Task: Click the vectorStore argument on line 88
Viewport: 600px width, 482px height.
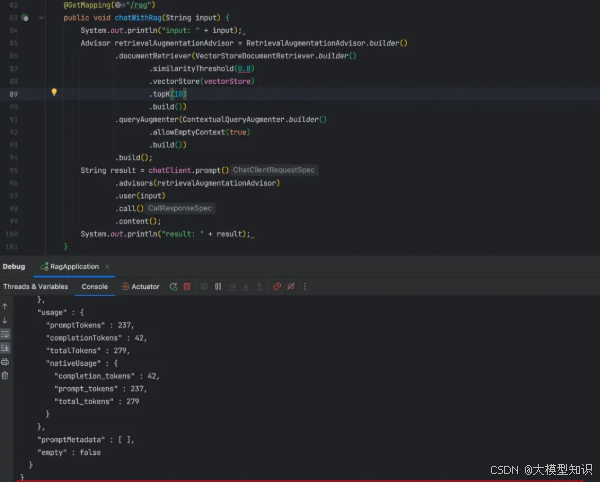Action: (x=227, y=81)
